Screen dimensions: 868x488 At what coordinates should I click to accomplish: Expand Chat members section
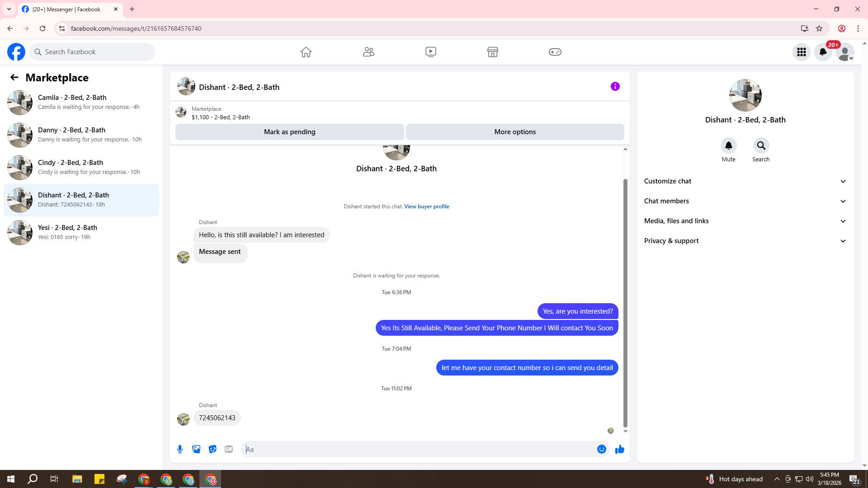click(745, 201)
